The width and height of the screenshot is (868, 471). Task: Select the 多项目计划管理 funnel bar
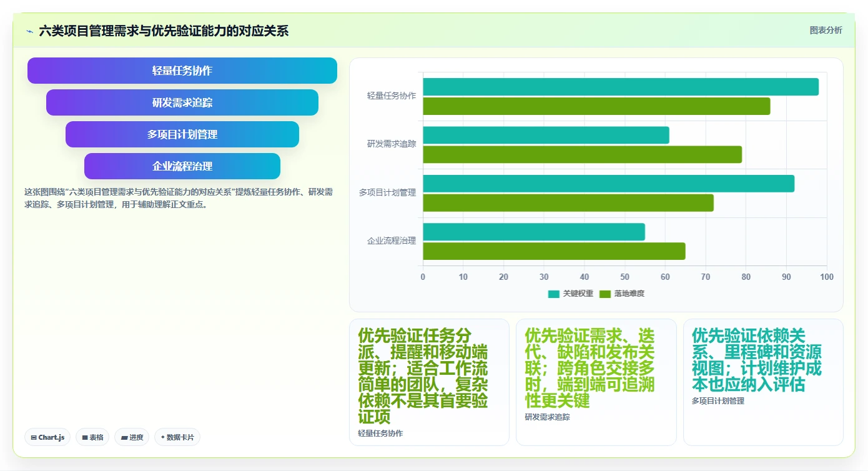(182, 134)
